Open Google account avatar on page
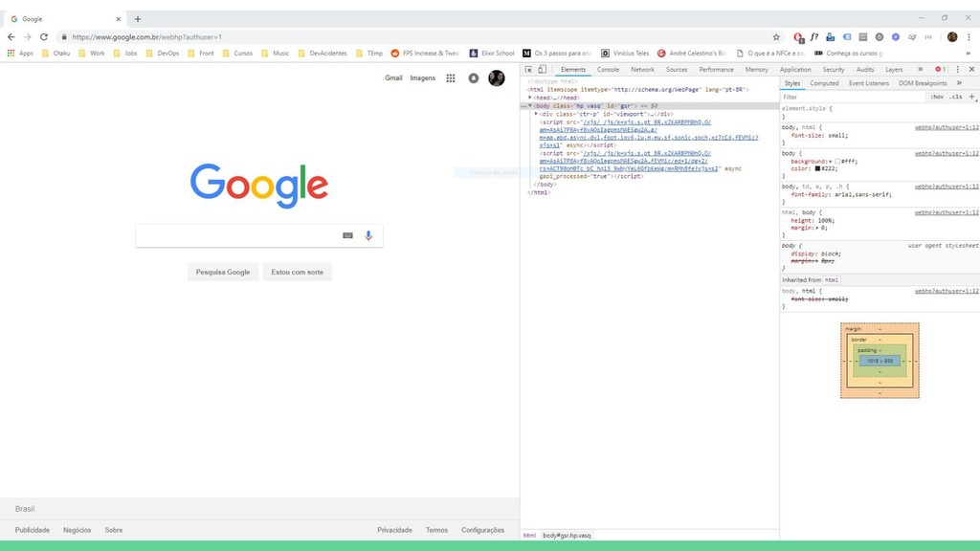The height and width of the screenshot is (551, 980). point(497,78)
